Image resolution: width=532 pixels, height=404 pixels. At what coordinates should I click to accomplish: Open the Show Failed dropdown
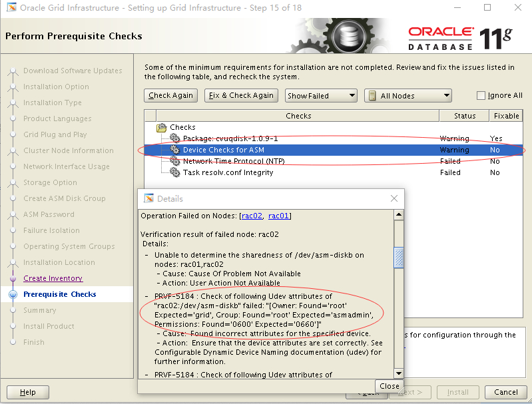coord(321,96)
